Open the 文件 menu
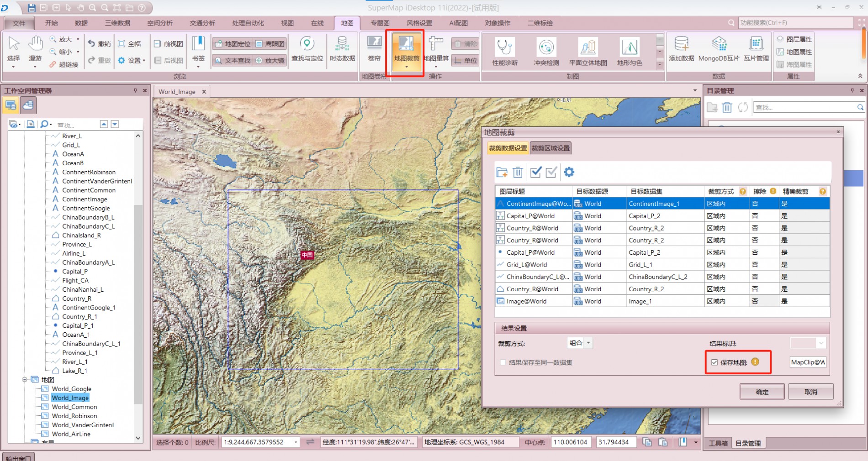 [x=19, y=23]
